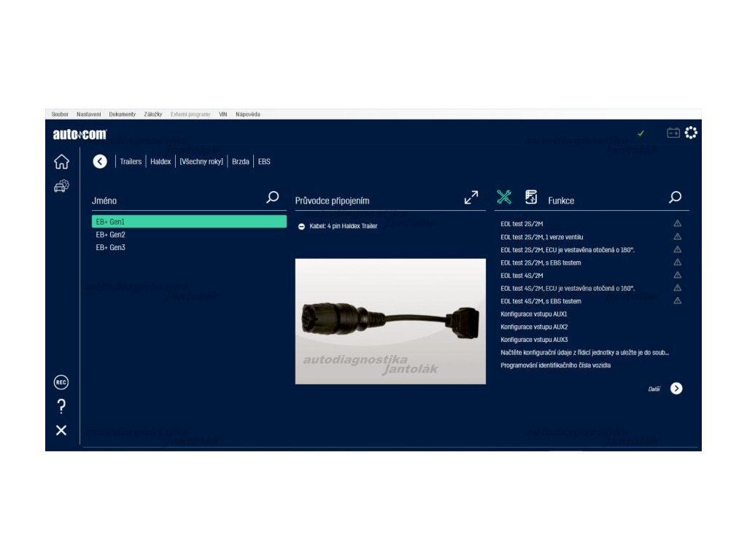Select EOL test 2S/2M, s EBS testem
This screenshot has height=560, width=747.
541,262
